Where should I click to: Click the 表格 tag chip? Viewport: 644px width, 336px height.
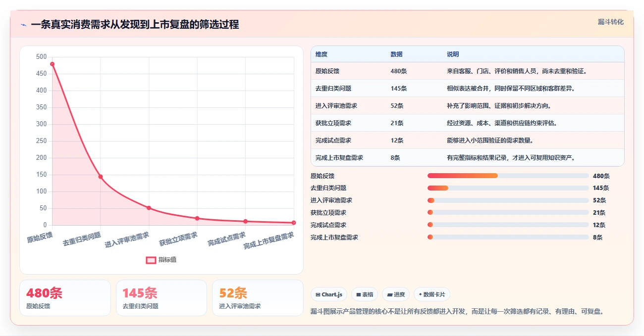pos(365,294)
